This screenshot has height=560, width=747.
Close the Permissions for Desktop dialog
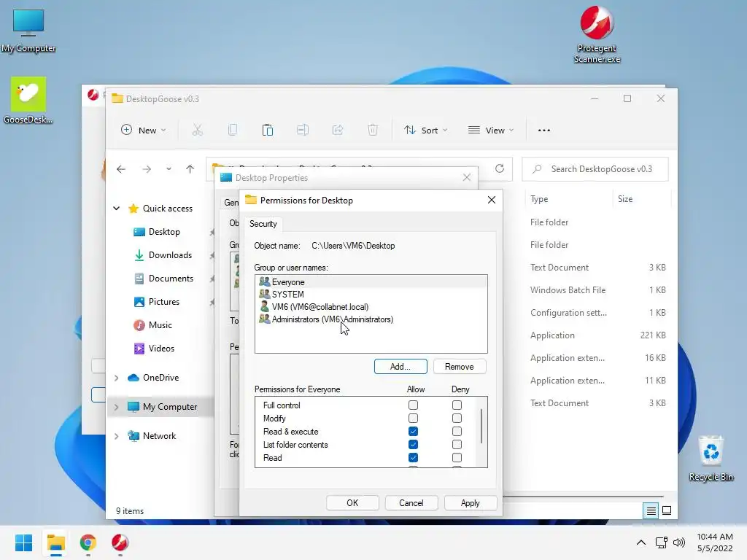coord(492,200)
